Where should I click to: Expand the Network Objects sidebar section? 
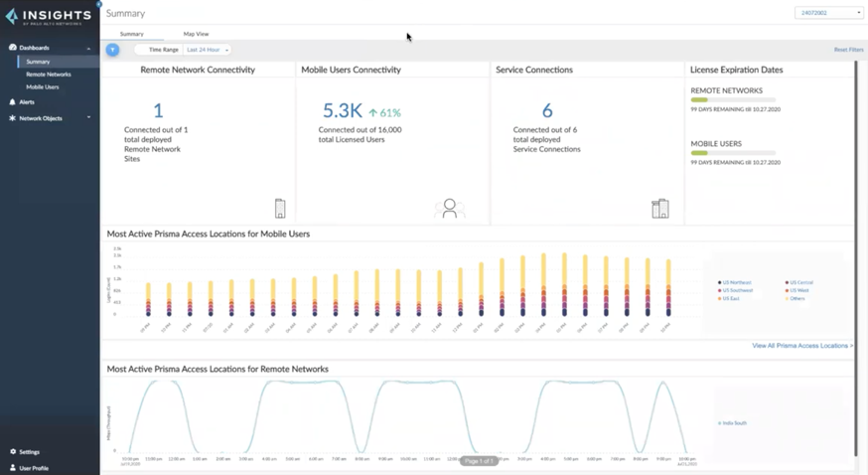pyautogui.click(x=88, y=118)
